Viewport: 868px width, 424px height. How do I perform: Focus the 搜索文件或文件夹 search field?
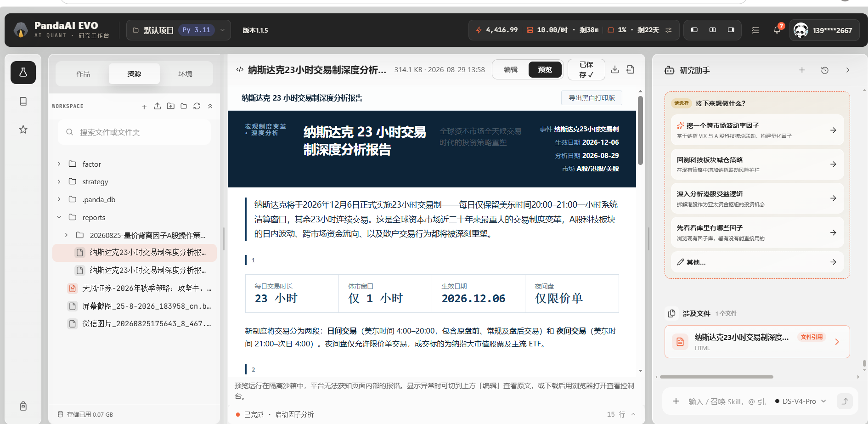[x=134, y=132]
